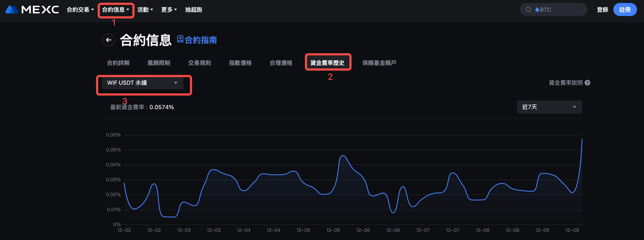
Task: Click the MEXC logo icon
Action: (x=12, y=10)
